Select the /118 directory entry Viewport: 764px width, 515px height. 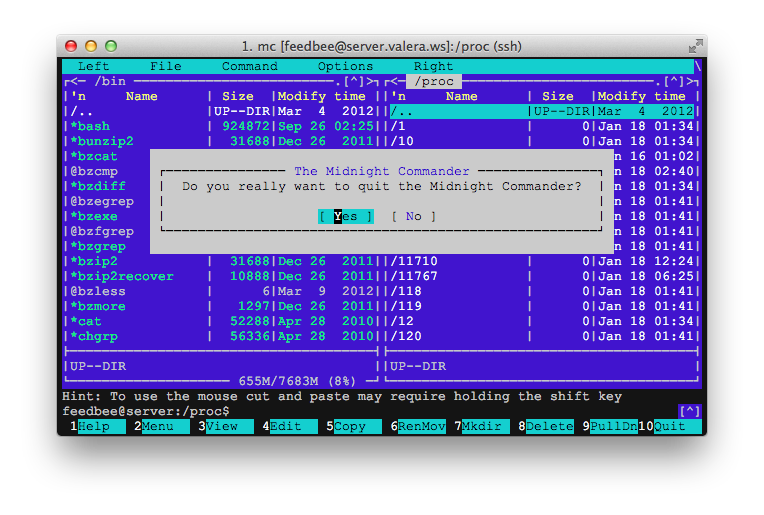541,291
